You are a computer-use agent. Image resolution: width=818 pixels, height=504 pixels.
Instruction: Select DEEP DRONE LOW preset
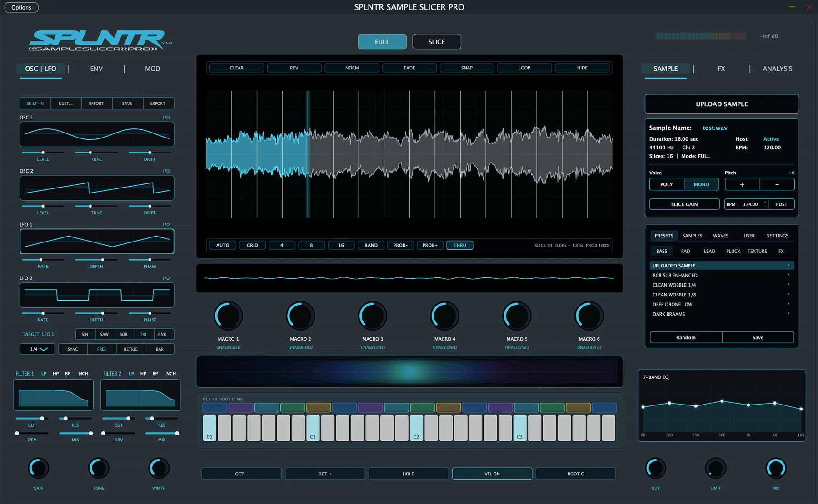click(722, 304)
